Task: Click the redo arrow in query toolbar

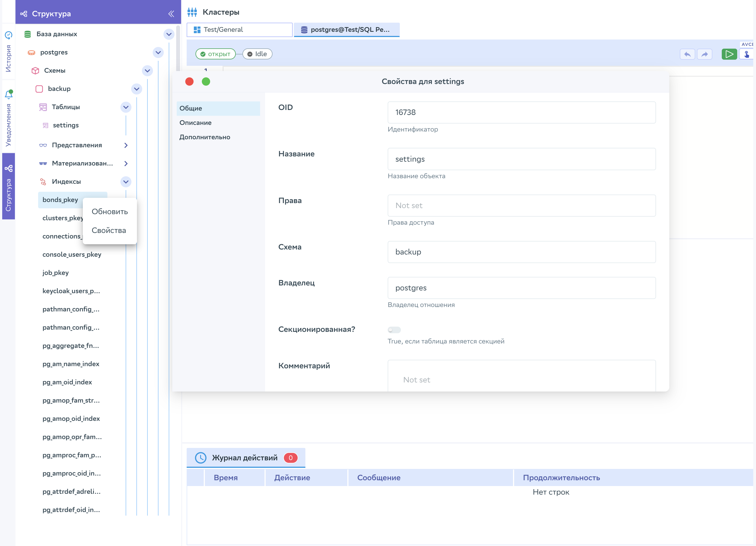Action: [x=704, y=54]
